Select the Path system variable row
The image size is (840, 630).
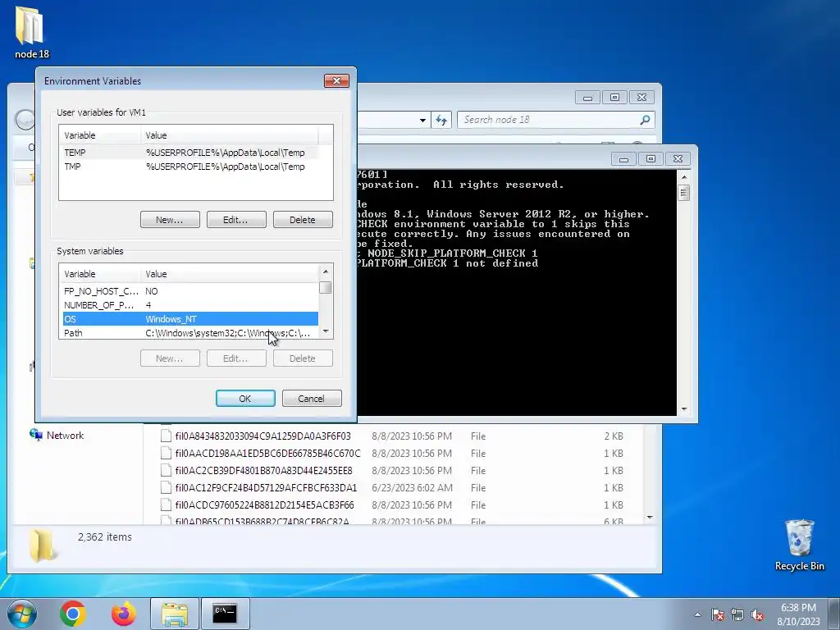tap(190, 333)
